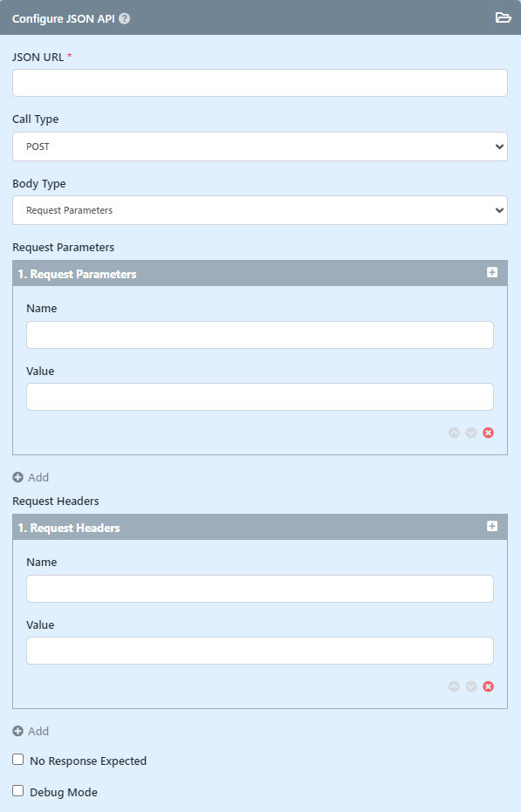This screenshot has width=521, height=812.
Task: Add a new Request Parameters entry
Action: [x=31, y=477]
